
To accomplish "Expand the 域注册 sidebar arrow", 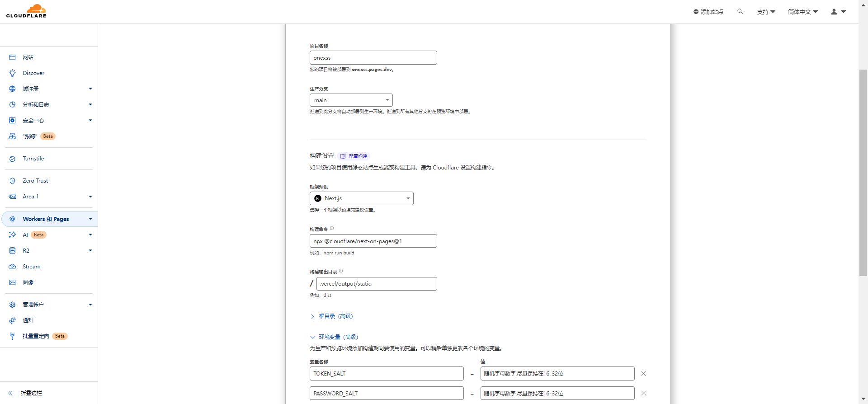I will (90, 89).
